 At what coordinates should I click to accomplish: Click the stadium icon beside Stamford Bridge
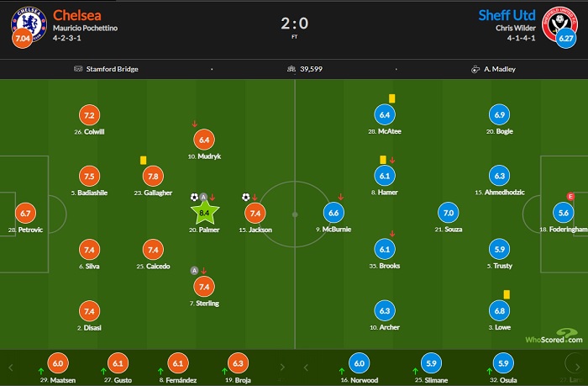pyautogui.click(x=77, y=69)
